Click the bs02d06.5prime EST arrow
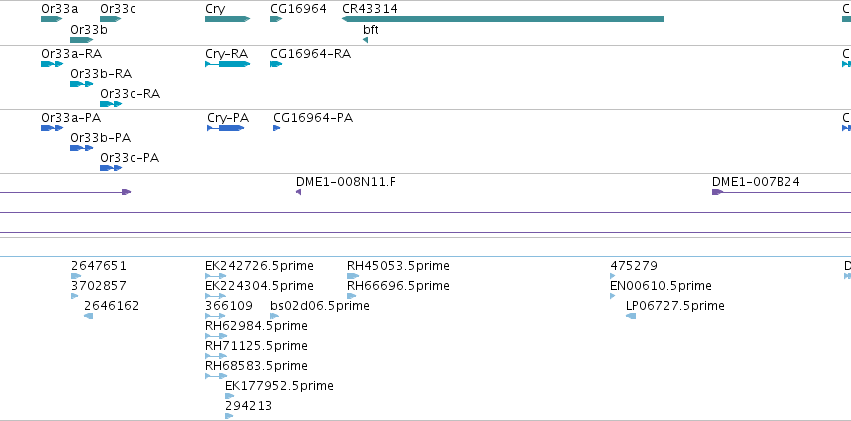851x421 pixels. [275, 316]
